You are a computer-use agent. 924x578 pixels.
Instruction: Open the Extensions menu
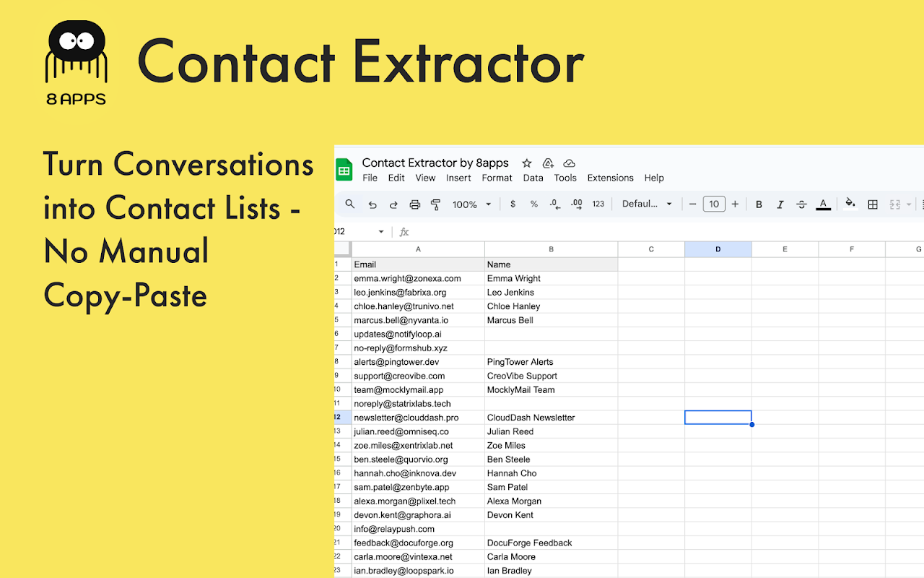[610, 178]
